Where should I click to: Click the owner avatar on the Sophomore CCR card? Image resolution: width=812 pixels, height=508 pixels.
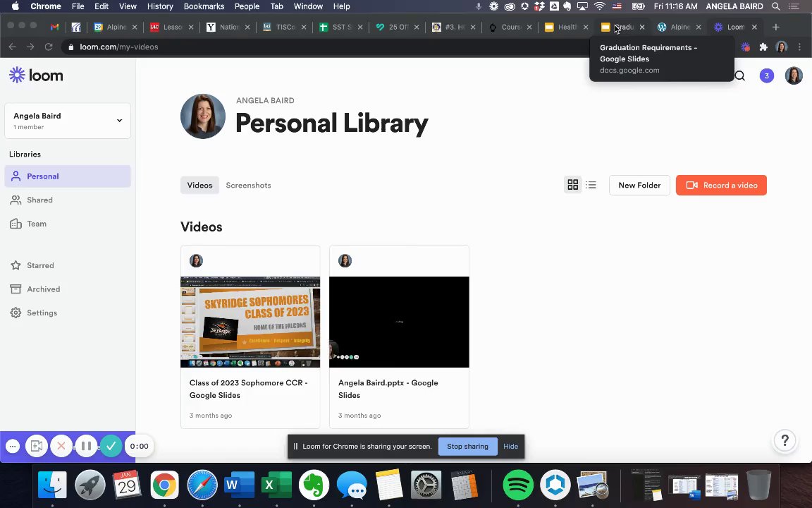[196, 261]
